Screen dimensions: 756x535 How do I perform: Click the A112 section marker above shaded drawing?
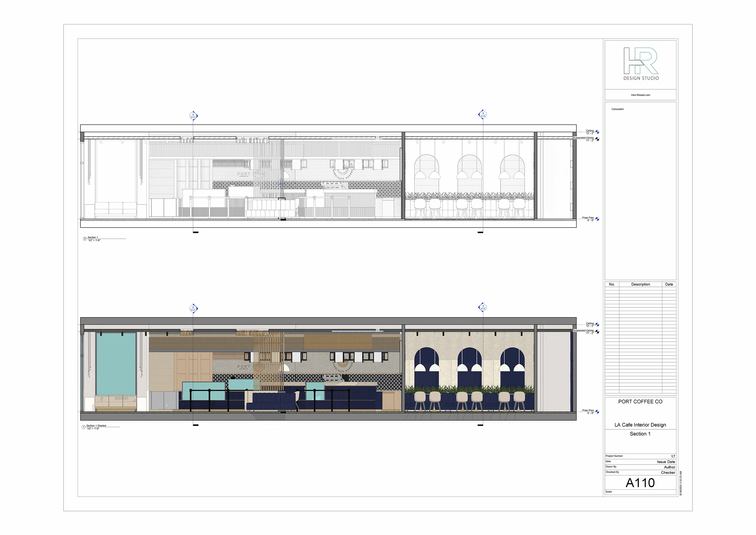pos(483,307)
